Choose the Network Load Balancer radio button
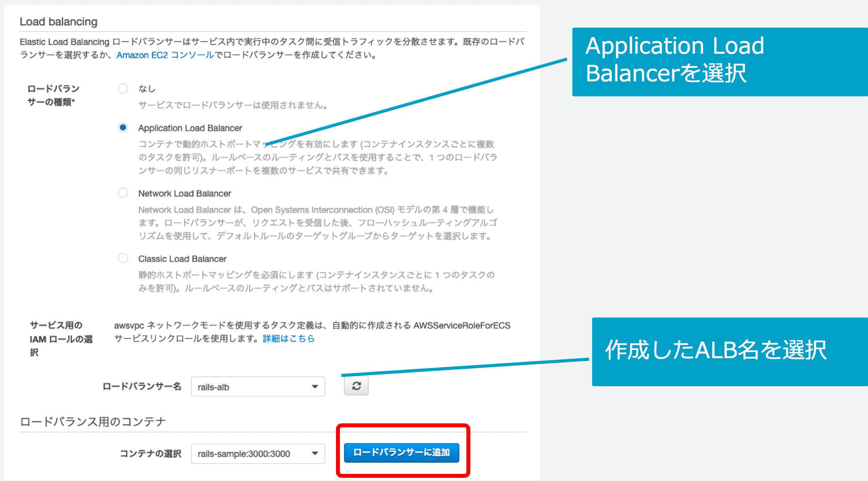 pyautogui.click(x=123, y=193)
